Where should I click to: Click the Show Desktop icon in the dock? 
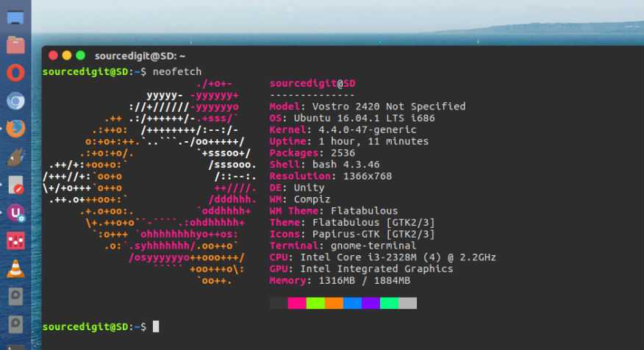(x=15, y=18)
